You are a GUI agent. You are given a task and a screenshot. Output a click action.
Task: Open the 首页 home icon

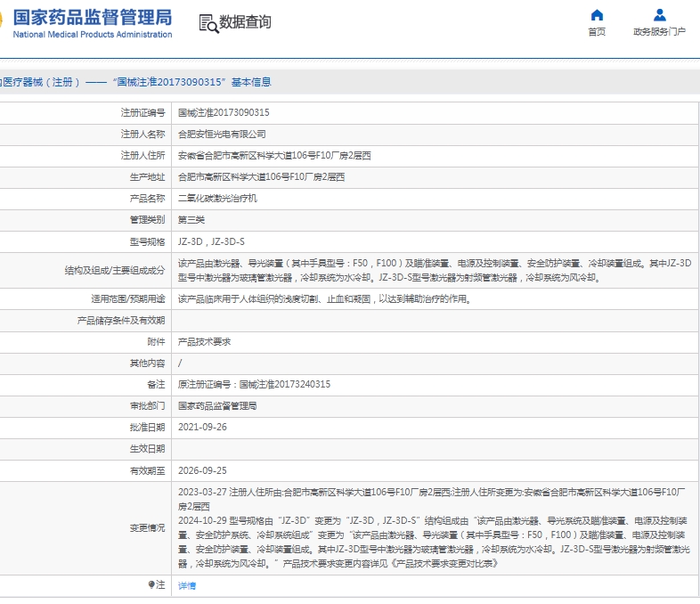click(x=597, y=15)
